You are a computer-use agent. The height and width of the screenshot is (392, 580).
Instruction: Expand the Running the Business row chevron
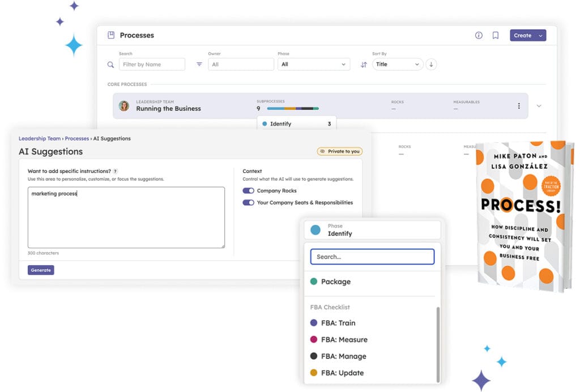tap(539, 106)
